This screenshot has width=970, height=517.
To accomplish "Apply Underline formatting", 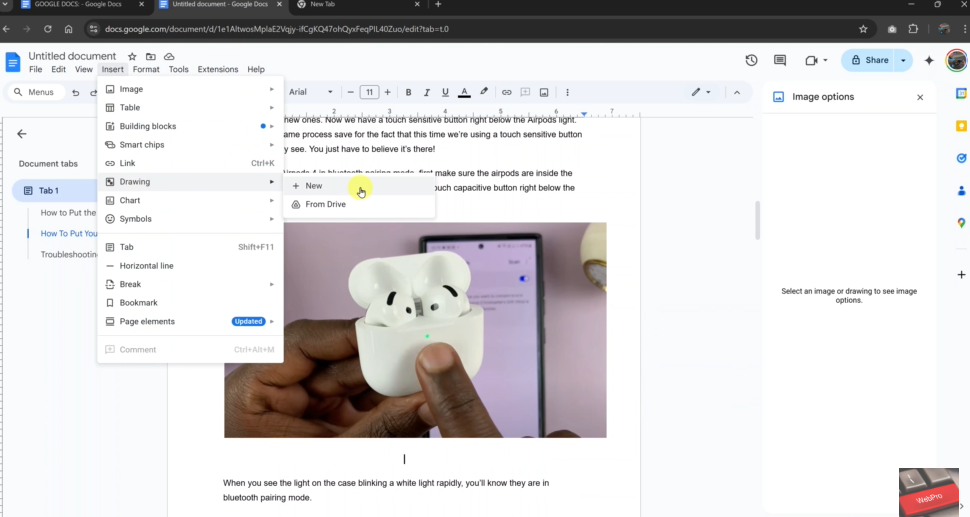I will click(445, 92).
